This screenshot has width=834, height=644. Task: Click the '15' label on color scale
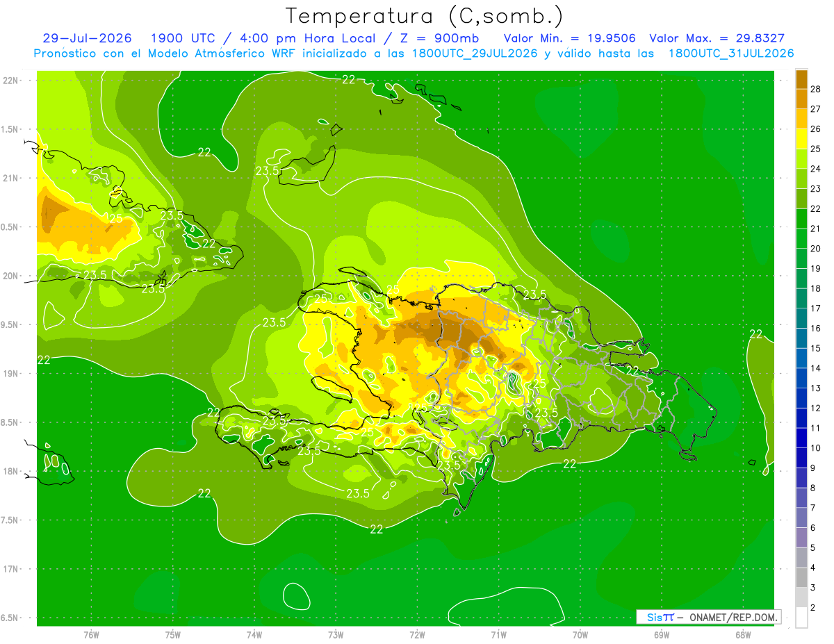click(816, 348)
